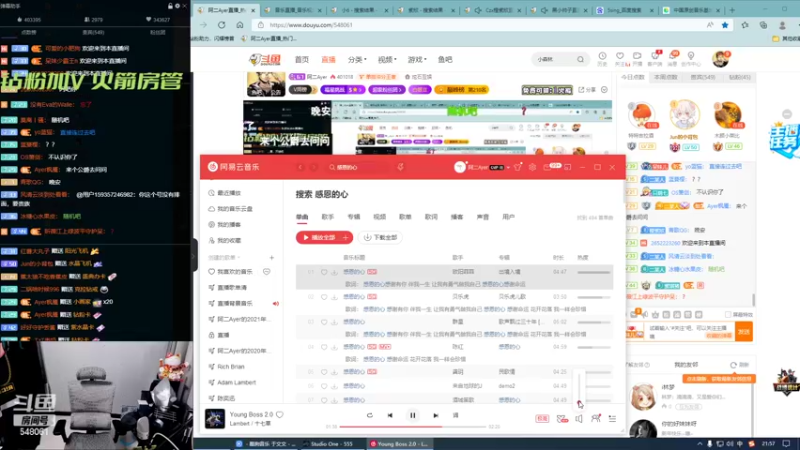The height and width of the screenshot is (450, 800).
Task: Go to the previous track
Action: point(390,415)
